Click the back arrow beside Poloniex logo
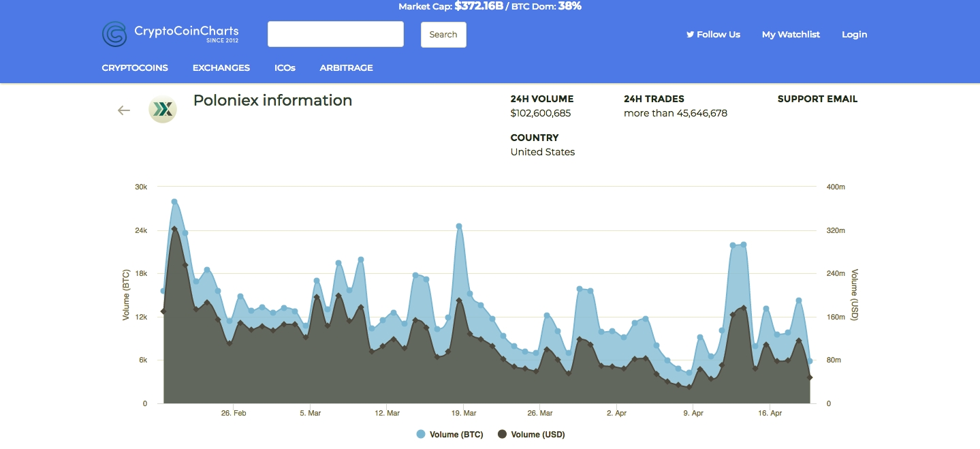 coord(124,110)
